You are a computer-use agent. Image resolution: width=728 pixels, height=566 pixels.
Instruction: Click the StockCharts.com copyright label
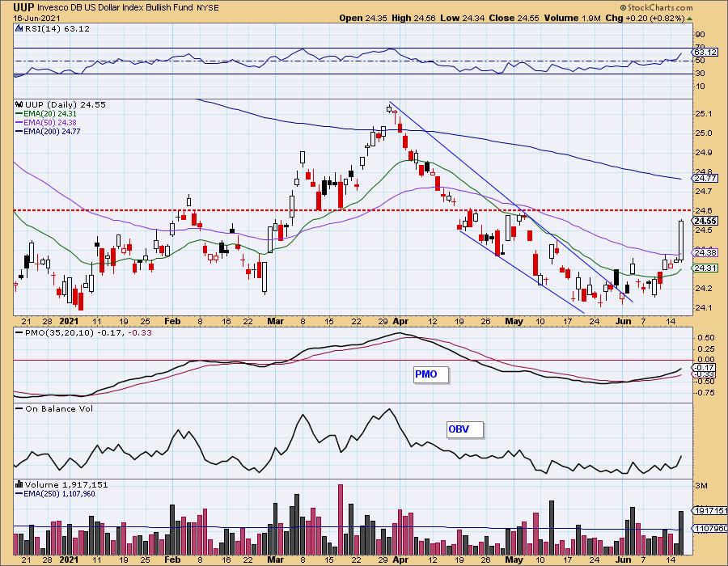coord(656,7)
